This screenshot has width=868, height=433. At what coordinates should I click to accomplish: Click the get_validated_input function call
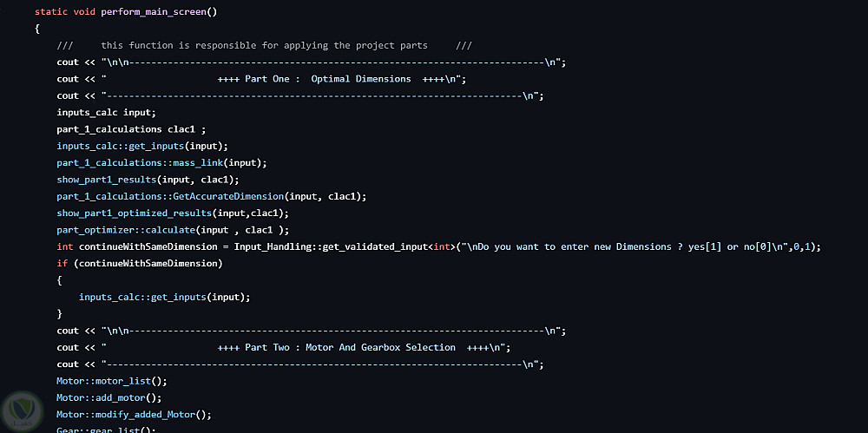[373, 246]
